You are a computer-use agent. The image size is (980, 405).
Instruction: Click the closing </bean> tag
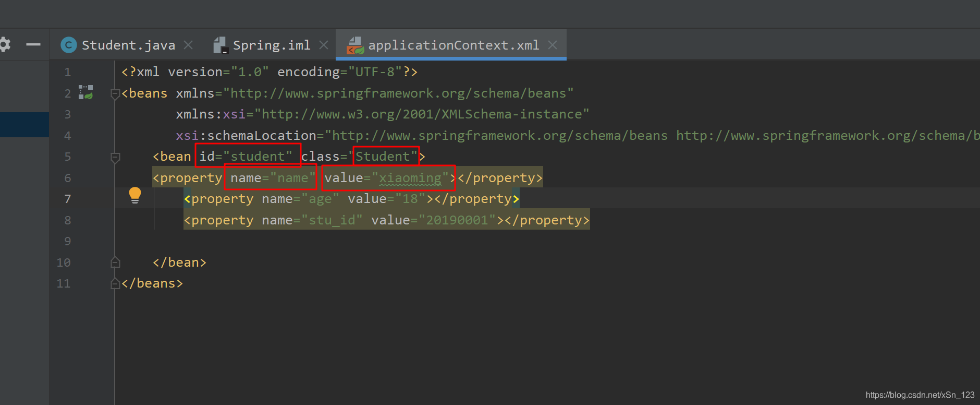click(x=179, y=263)
